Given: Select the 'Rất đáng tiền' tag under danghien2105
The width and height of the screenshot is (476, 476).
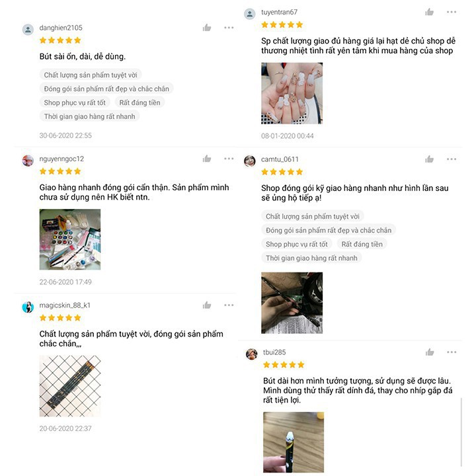Looking at the screenshot, I should pyautogui.click(x=139, y=102).
